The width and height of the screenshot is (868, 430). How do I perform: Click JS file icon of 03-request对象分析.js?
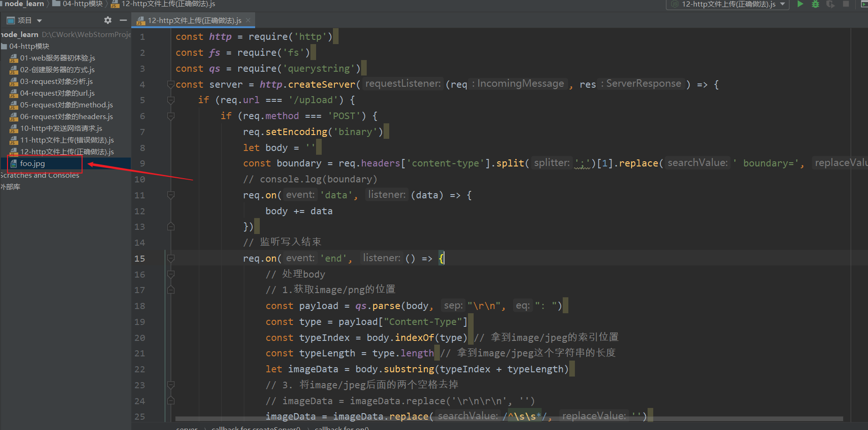(14, 82)
